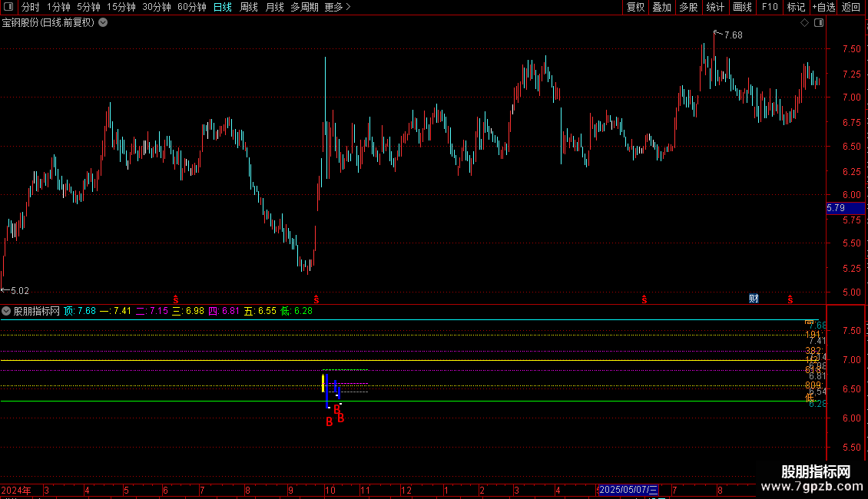Click the red S marker near October
868x499 pixels.
pos(316,299)
